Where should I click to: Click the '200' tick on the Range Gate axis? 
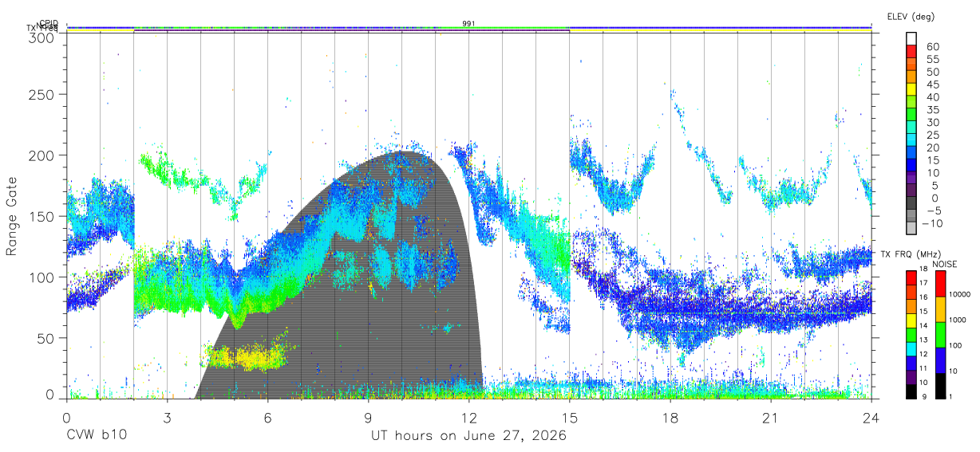click(x=42, y=155)
